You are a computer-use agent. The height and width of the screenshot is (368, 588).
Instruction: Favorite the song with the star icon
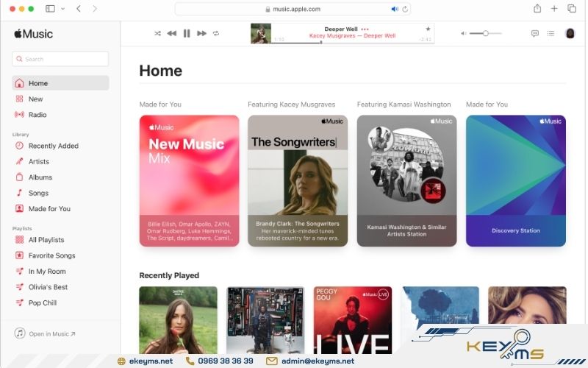428,29
